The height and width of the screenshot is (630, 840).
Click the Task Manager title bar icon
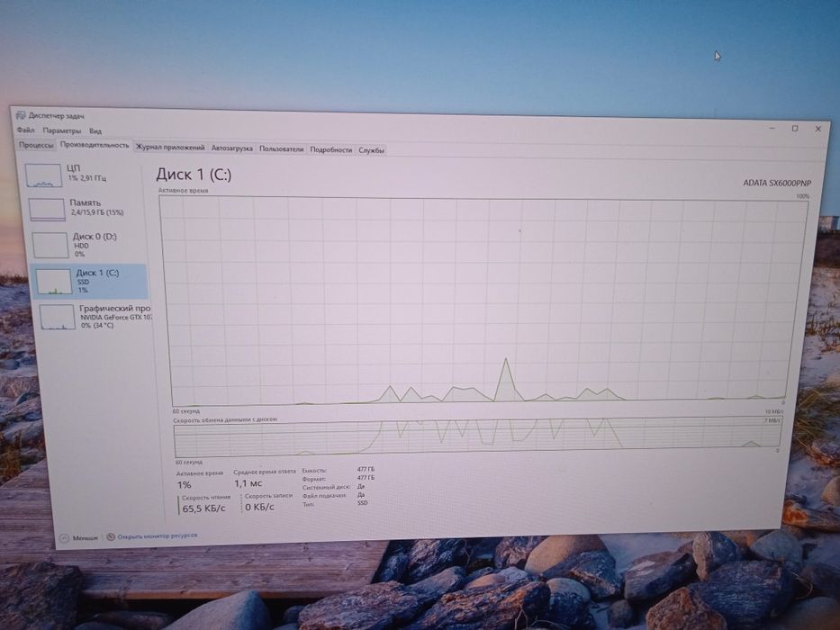click(x=21, y=115)
